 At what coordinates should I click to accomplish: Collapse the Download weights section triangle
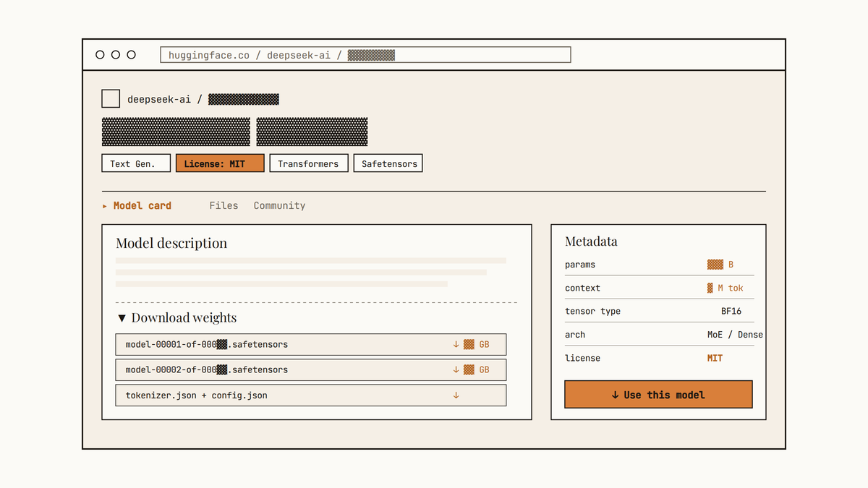pos(122,318)
